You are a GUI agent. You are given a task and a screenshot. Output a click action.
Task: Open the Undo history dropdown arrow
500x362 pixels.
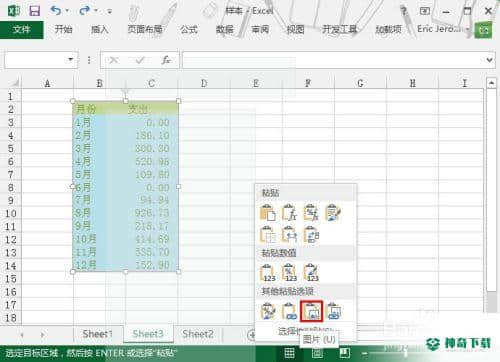pos(67,11)
